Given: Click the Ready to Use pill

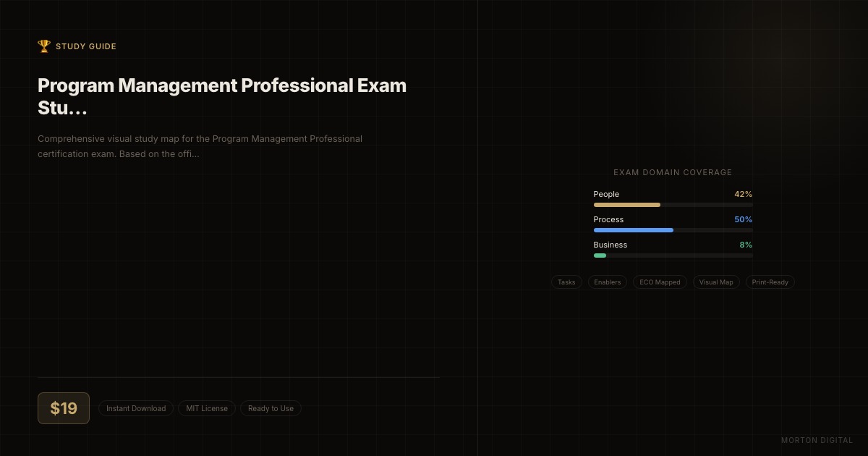Looking at the screenshot, I should pyautogui.click(x=271, y=408).
